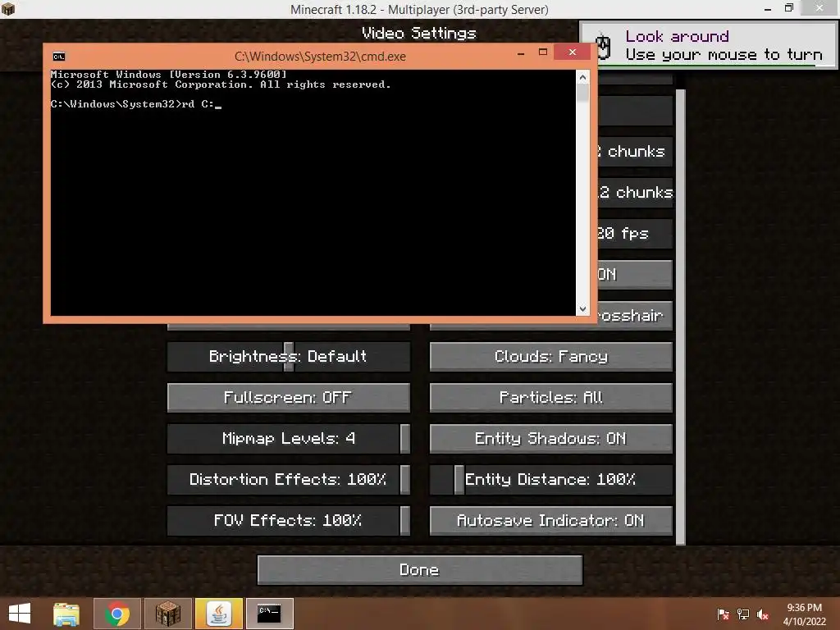Click the mouse icon in the tutorial hint

pos(603,46)
